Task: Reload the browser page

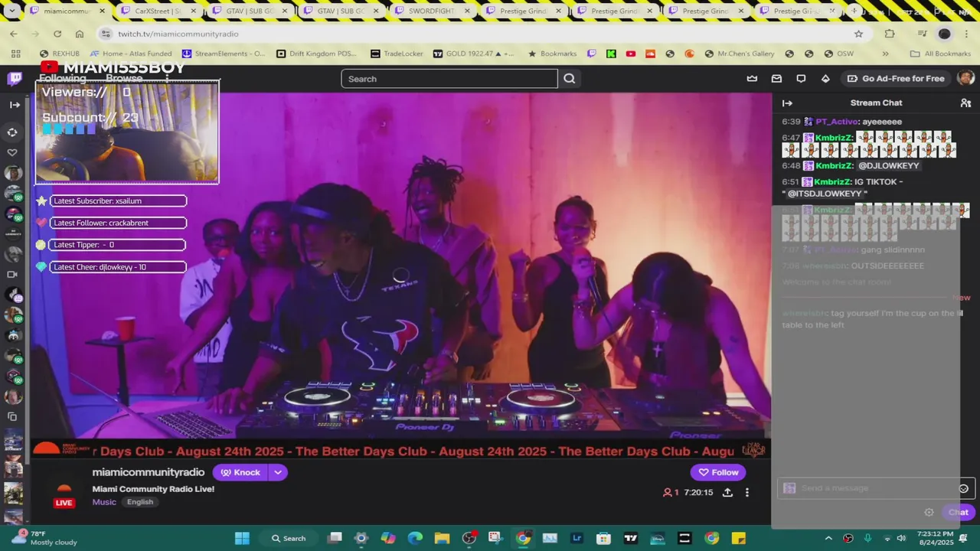Action: [x=57, y=34]
